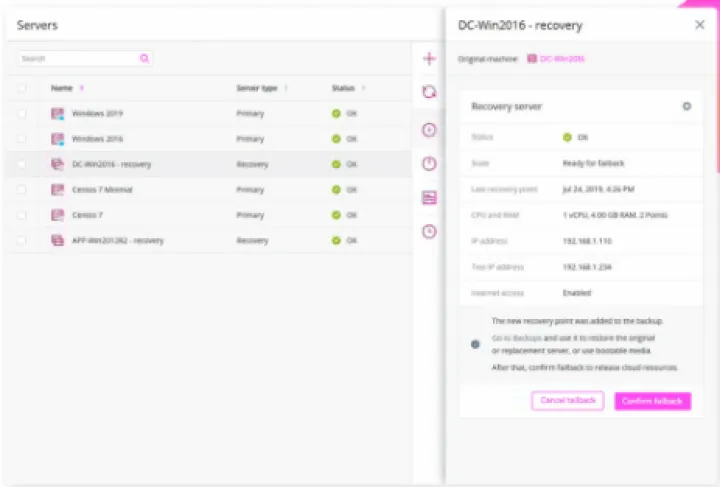Tick the checkbox for Windows 2019
This screenshot has height=487, width=720.
point(22,114)
